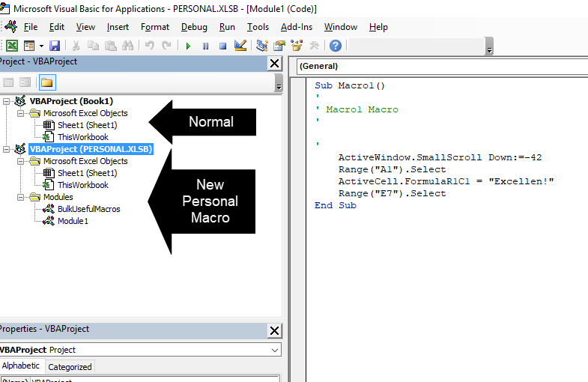Open the Add-Ins menu
588x382 pixels.
click(297, 27)
